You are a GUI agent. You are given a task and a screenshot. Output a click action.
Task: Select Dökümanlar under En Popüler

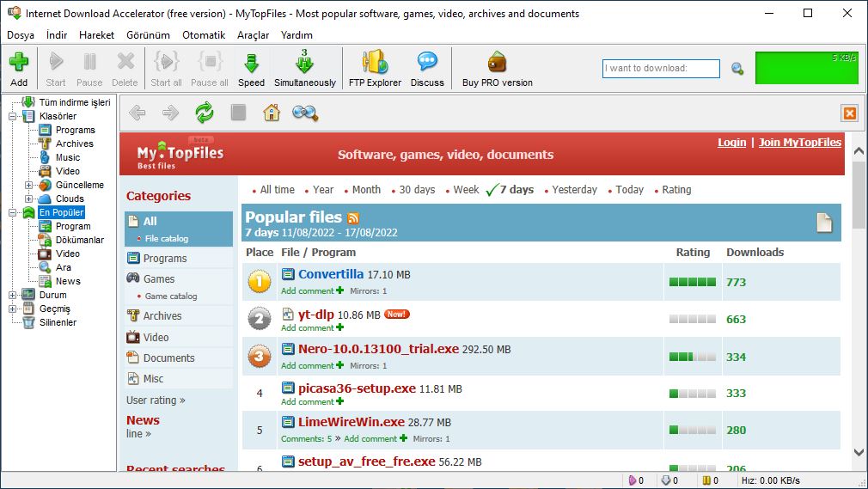80,240
